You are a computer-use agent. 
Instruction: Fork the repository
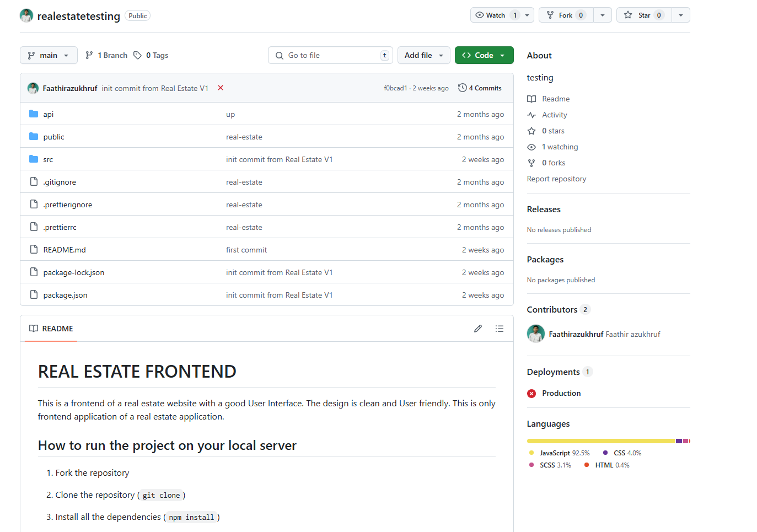click(566, 15)
